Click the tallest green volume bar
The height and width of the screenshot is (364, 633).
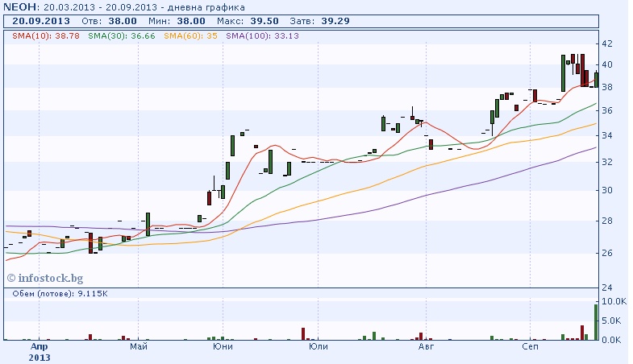(596, 322)
